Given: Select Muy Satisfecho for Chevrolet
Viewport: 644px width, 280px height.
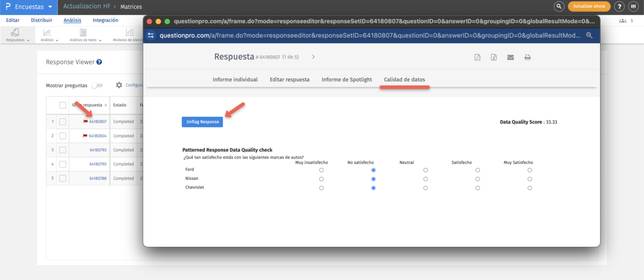Looking at the screenshot, I should 530,188.
